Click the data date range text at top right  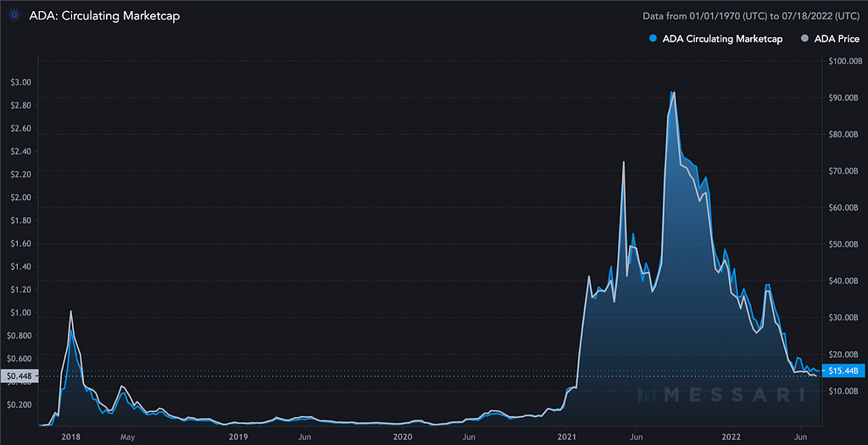click(751, 16)
